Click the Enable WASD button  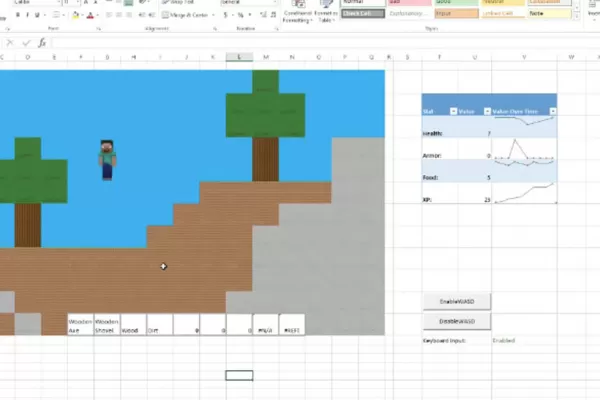(x=457, y=302)
